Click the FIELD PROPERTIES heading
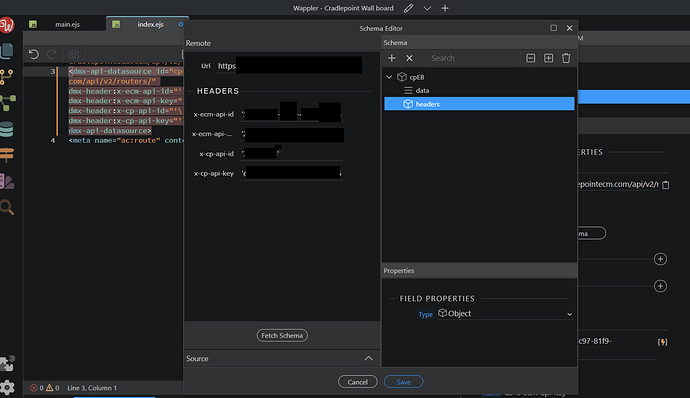Screen dimensions: 690x398 click(437, 298)
